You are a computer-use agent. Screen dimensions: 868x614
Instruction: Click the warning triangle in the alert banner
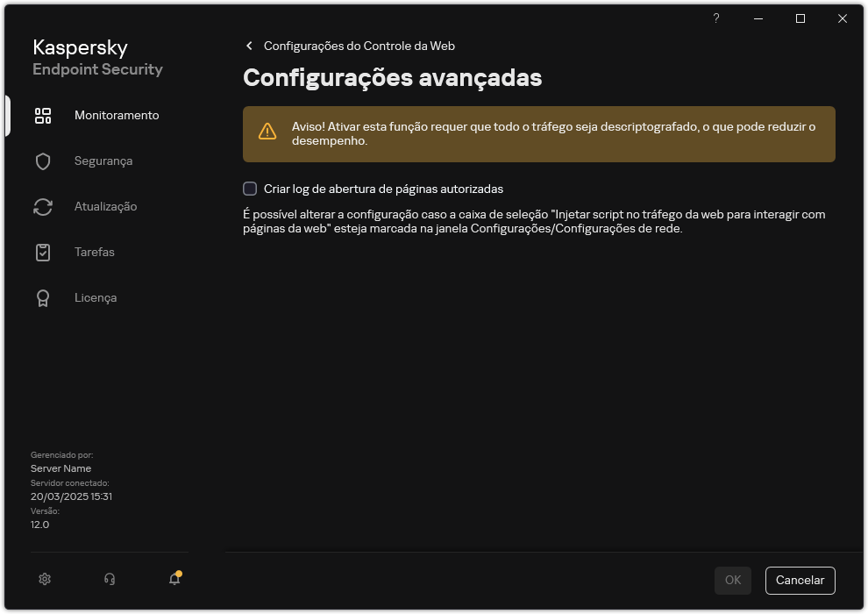point(267,129)
